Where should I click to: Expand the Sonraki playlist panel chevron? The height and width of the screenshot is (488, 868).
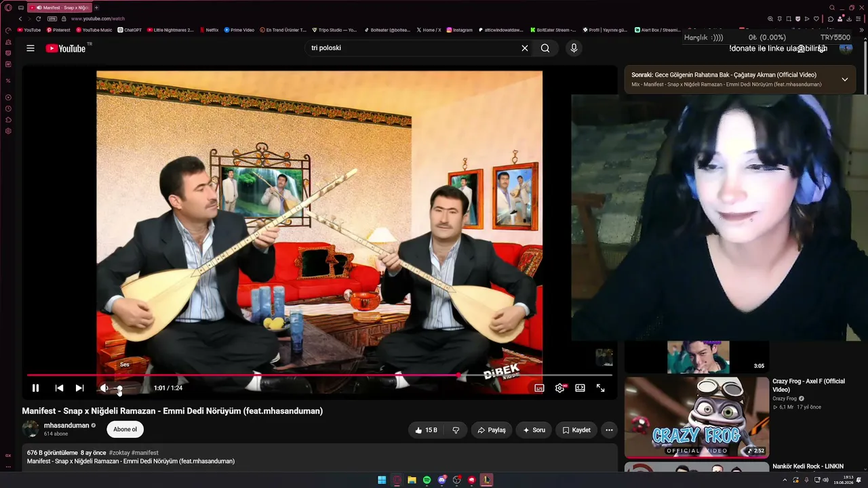(845, 79)
